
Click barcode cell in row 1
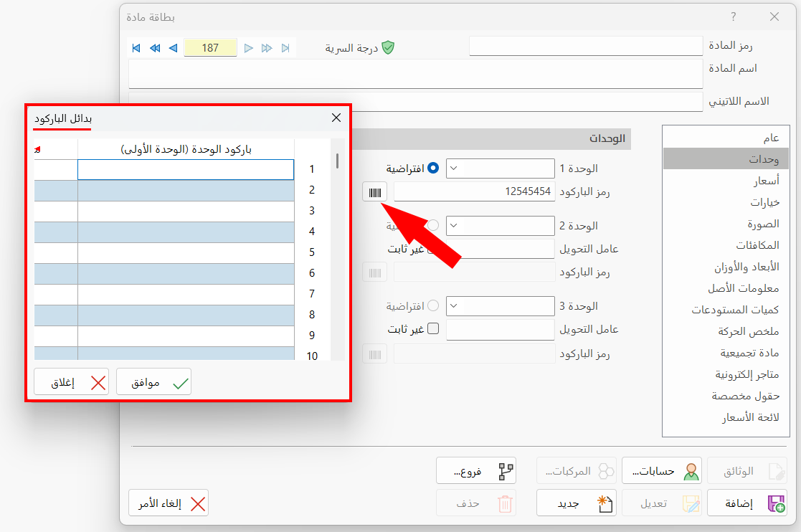[x=186, y=169]
